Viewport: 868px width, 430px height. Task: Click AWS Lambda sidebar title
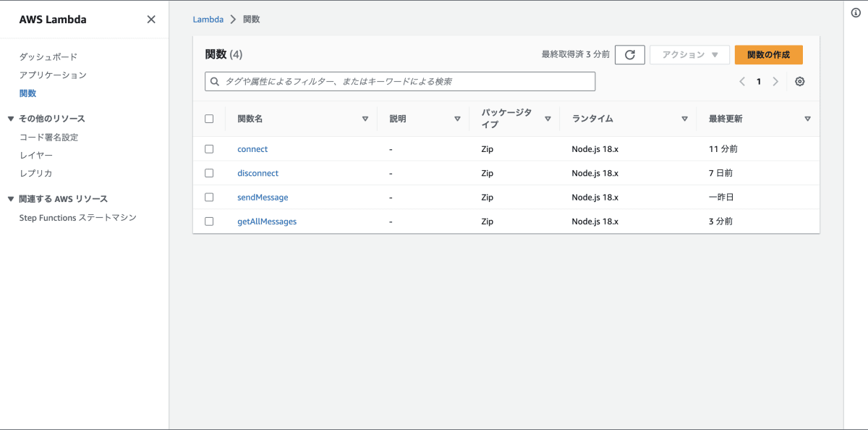[x=53, y=20]
